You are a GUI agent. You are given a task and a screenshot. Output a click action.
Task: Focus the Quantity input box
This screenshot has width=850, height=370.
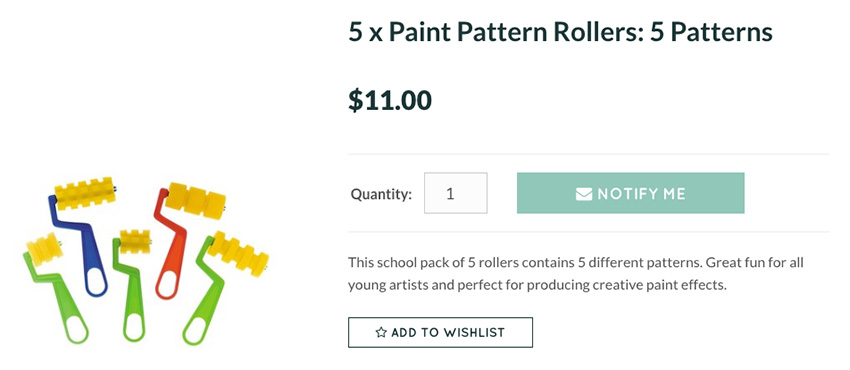pos(455,193)
